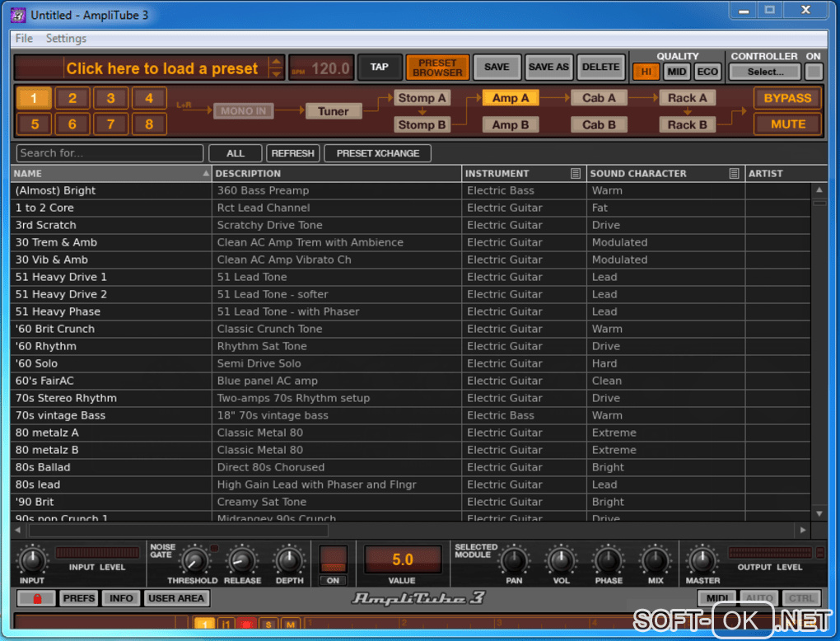
Task: Click the ARTIST column header
Action: click(786, 173)
